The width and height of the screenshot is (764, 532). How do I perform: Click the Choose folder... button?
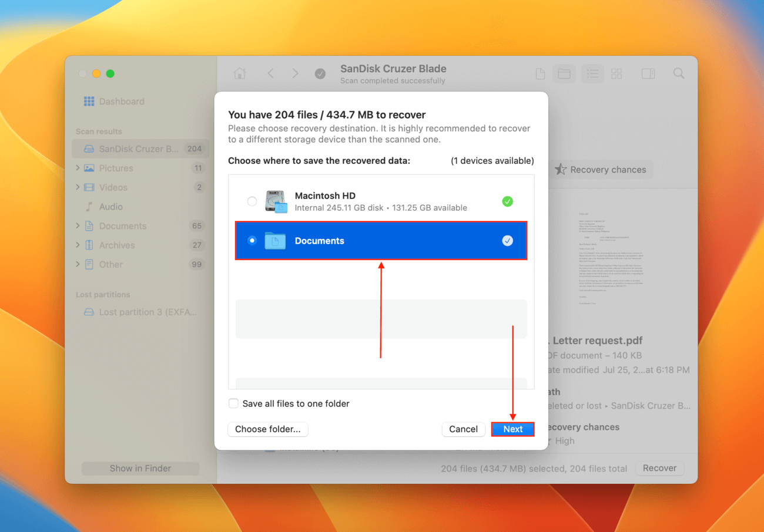[268, 429]
